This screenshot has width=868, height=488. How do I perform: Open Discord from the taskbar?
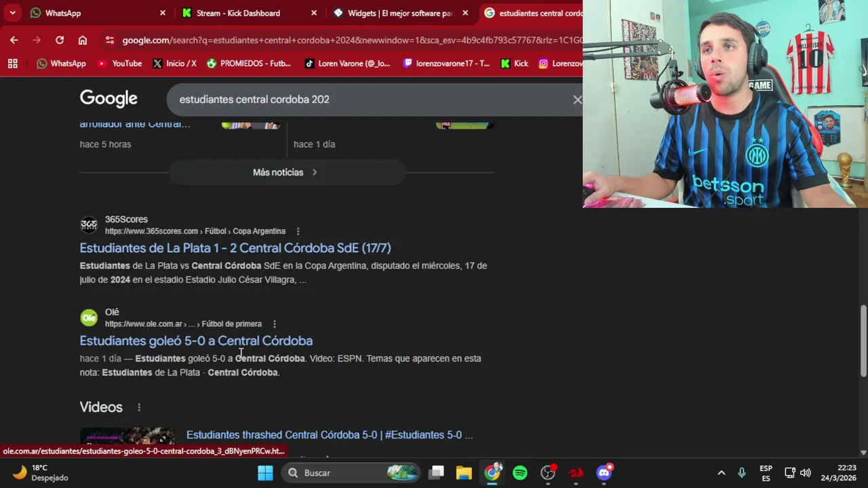point(604,472)
